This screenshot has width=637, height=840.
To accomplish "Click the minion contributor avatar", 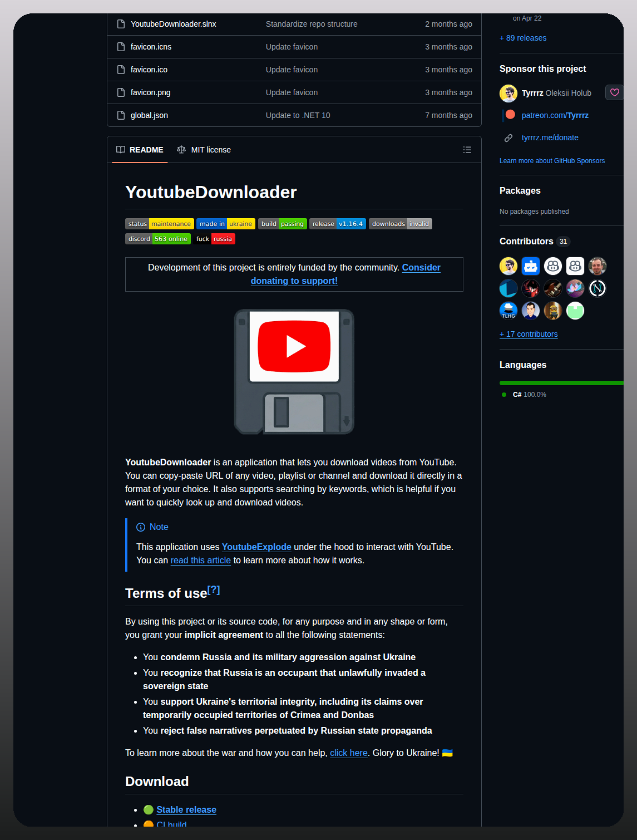I will pos(553,311).
